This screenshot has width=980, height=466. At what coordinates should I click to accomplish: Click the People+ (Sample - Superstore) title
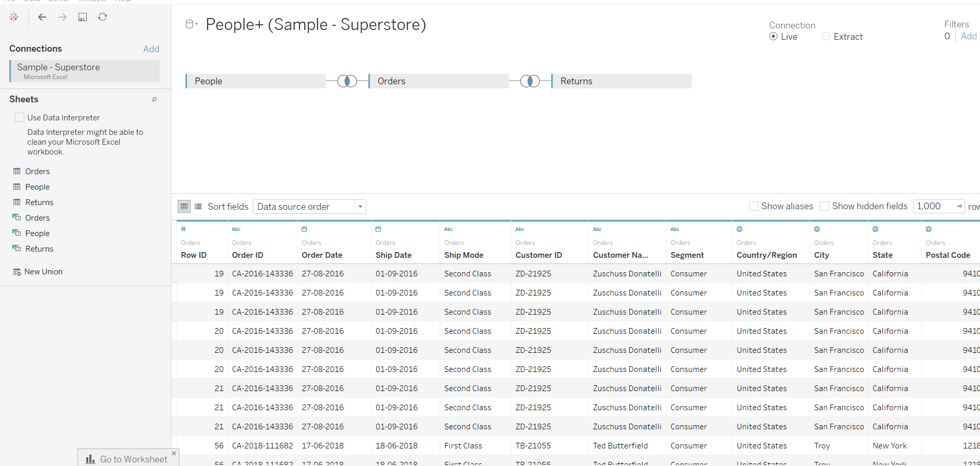click(x=316, y=24)
